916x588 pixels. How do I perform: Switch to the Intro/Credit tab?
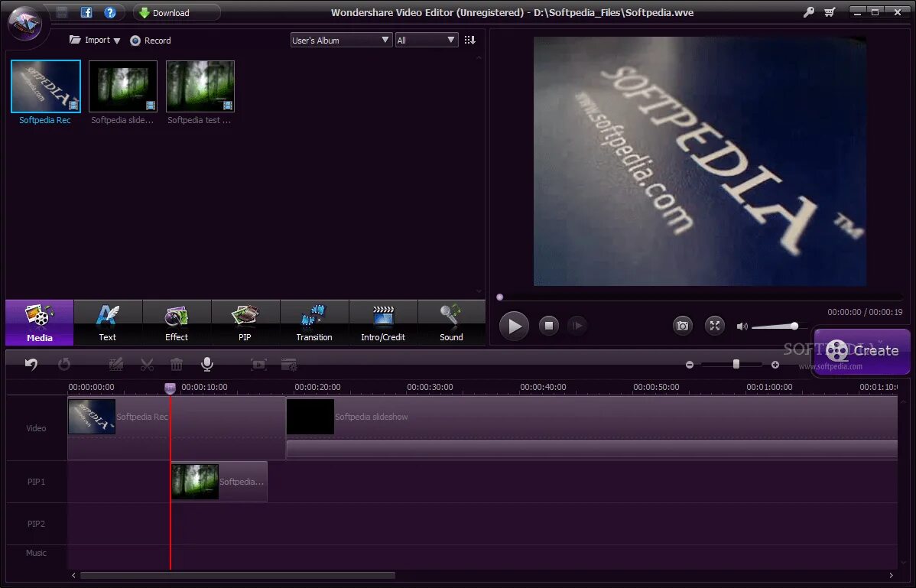pos(383,323)
